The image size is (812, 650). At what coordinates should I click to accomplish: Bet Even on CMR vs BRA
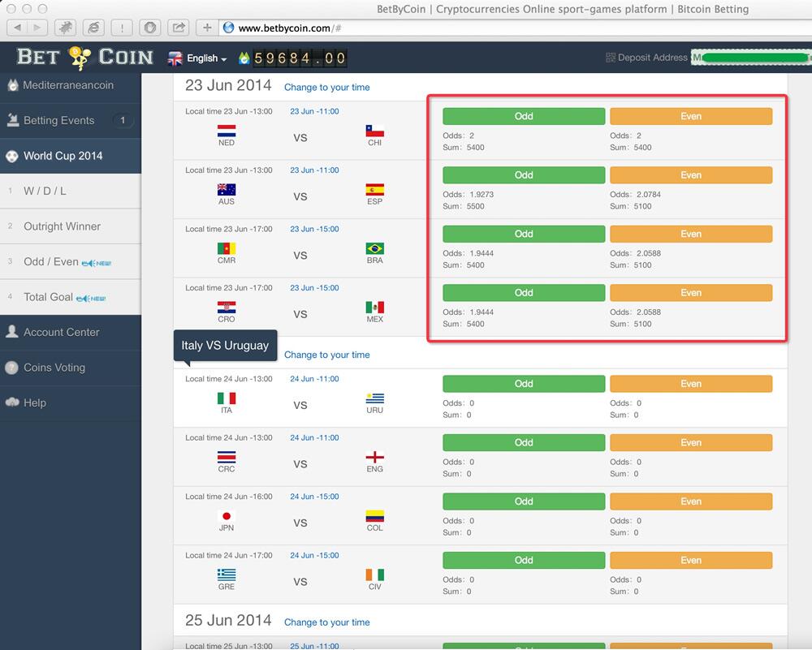pyautogui.click(x=691, y=234)
